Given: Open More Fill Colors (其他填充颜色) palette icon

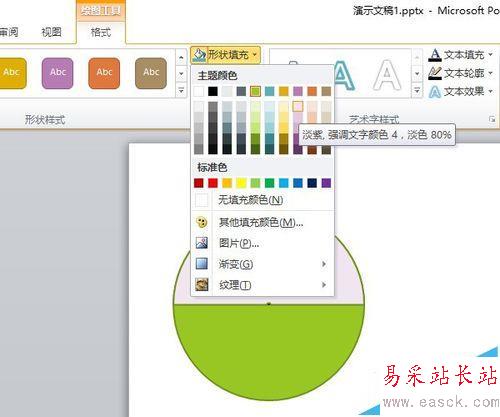Looking at the screenshot, I should (x=202, y=222).
